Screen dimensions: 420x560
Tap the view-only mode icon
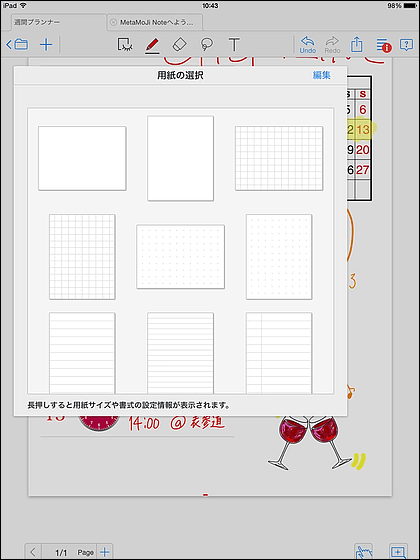[125, 45]
